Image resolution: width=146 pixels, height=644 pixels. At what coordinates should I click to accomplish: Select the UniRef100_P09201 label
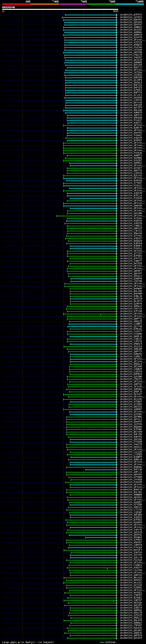[x=131, y=249]
